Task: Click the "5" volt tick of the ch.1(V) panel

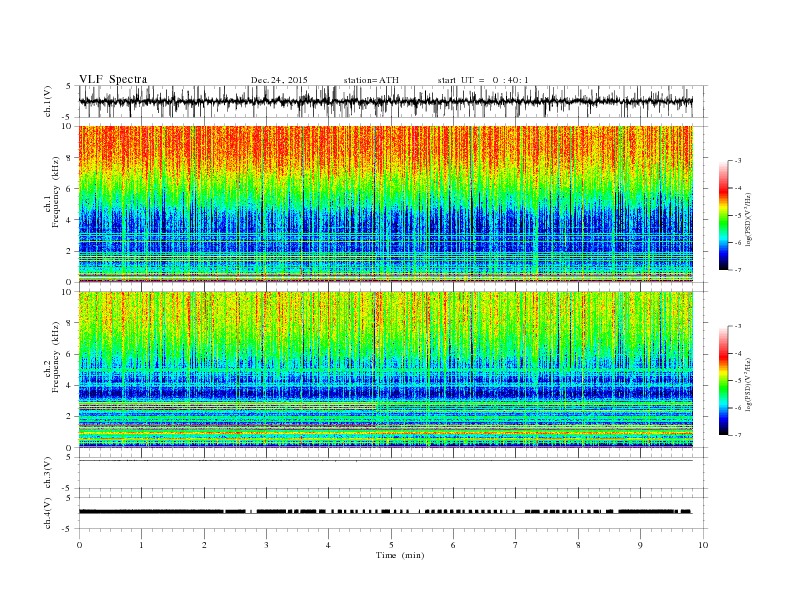Action: tap(69, 86)
